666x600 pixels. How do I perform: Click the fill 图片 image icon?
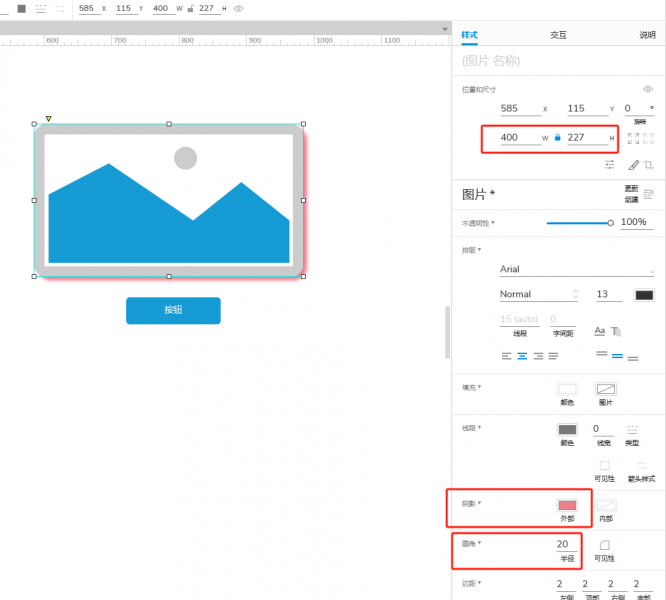606,389
